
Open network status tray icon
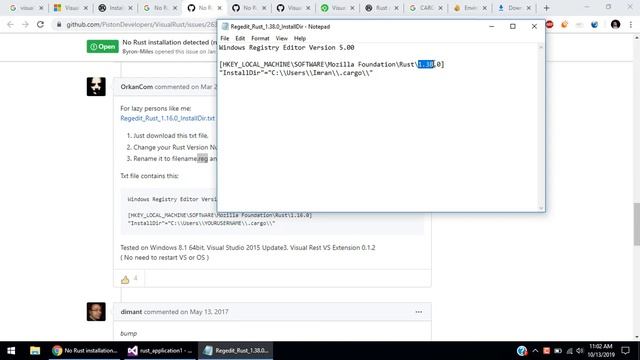pos(569,351)
